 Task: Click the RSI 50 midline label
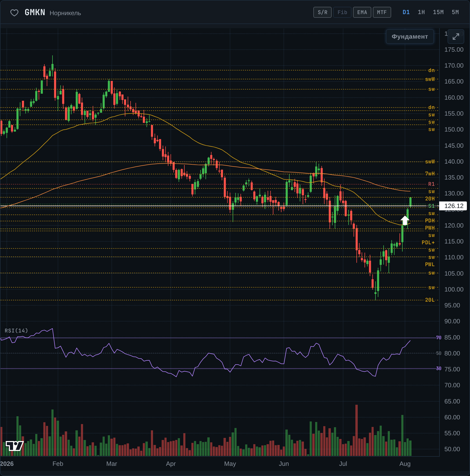[x=439, y=353]
